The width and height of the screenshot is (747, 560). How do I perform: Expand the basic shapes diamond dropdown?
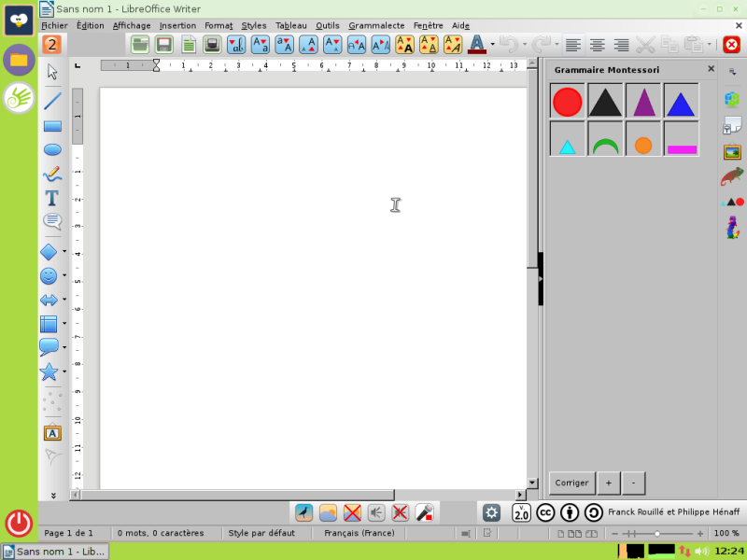click(x=64, y=251)
